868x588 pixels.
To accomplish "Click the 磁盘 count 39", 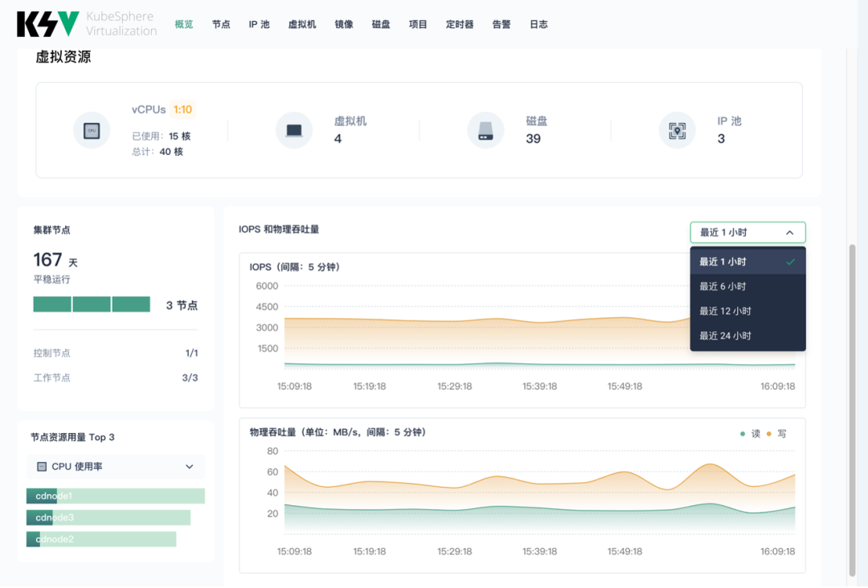I will coord(533,139).
